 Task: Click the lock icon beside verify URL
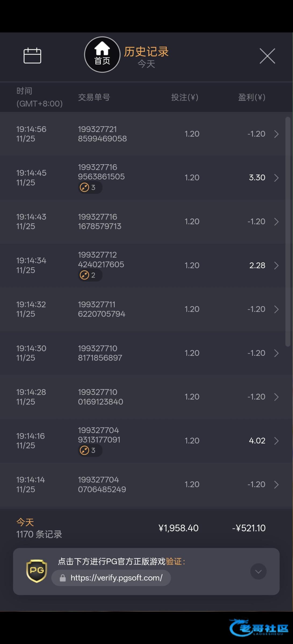[x=63, y=578]
